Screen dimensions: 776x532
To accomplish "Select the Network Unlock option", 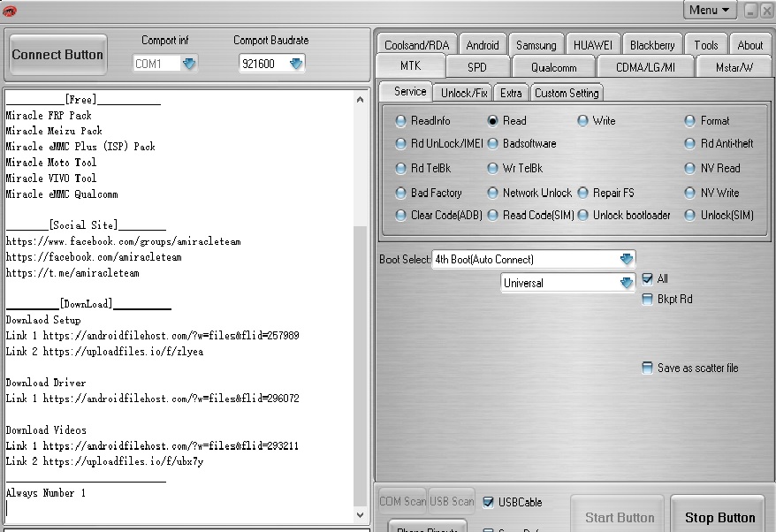I will (x=493, y=193).
